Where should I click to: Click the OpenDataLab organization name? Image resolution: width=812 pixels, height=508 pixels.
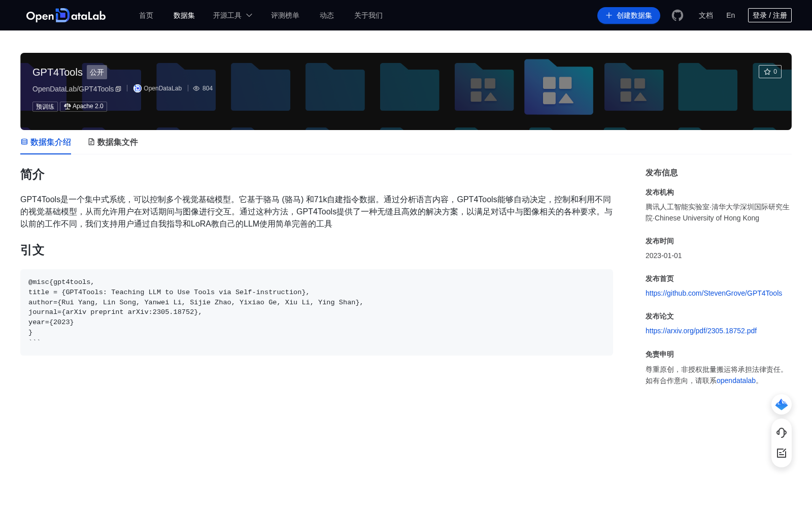(x=162, y=88)
